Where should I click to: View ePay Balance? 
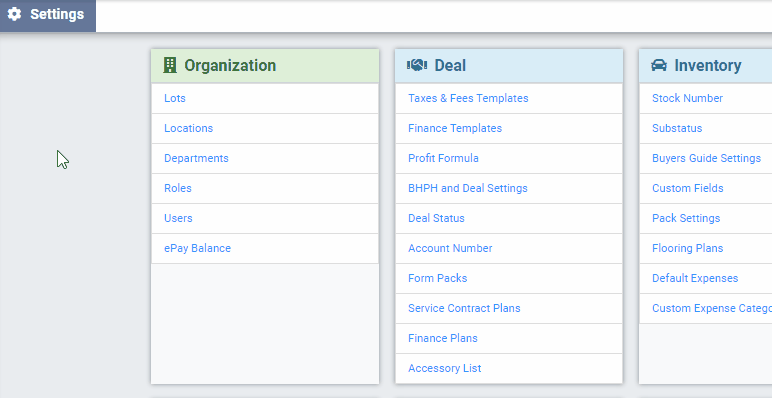click(197, 248)
